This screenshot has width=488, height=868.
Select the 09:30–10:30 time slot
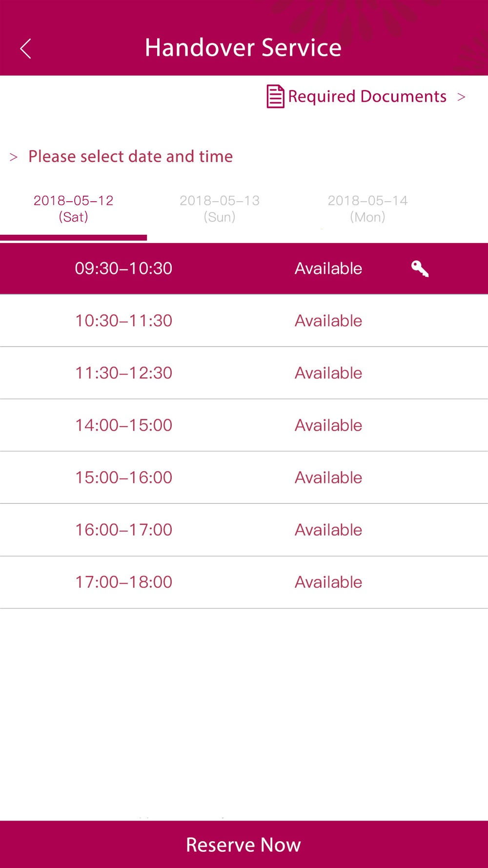pos(244,269)
